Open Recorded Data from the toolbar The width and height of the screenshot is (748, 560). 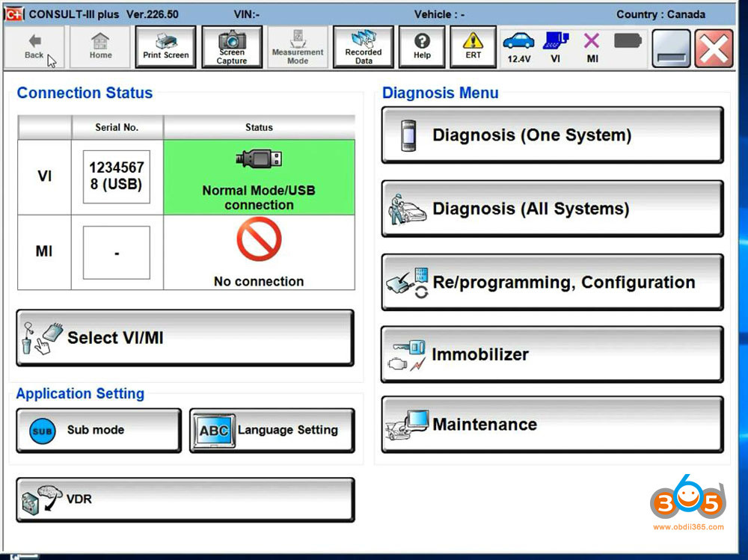click(x=364, y=47)
